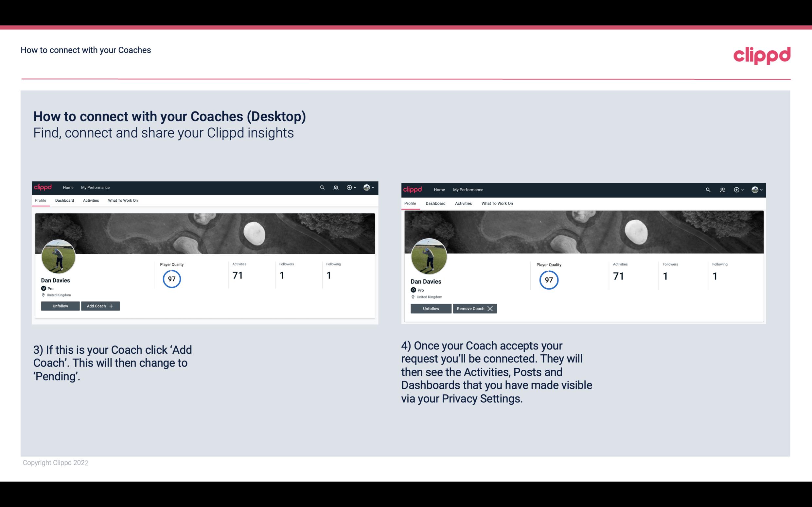This screenshot has height=507, width=812.
Task: Click 'What To Work On' tab in left panel
Action: (122, 200)
